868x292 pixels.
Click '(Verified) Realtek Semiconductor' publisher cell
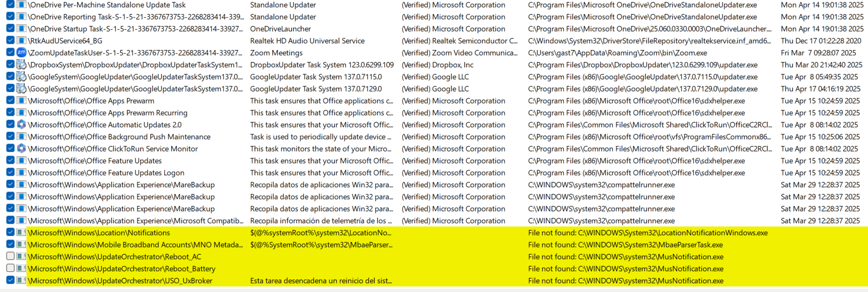[460, 41]
